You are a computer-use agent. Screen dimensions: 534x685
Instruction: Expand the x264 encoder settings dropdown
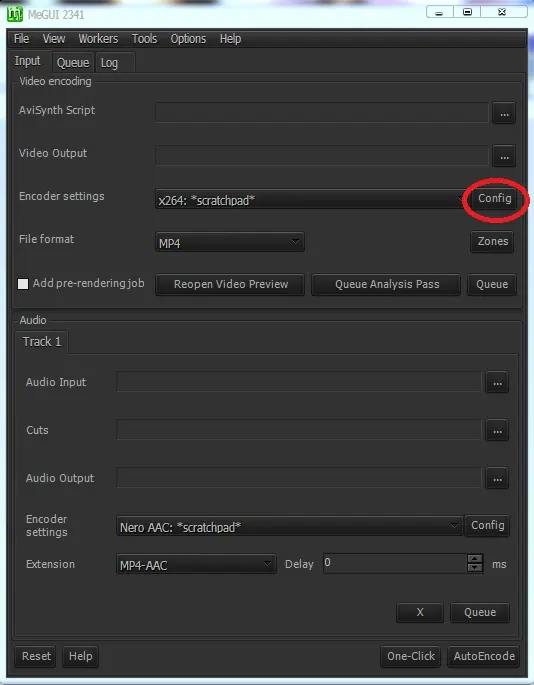(310, 200)
